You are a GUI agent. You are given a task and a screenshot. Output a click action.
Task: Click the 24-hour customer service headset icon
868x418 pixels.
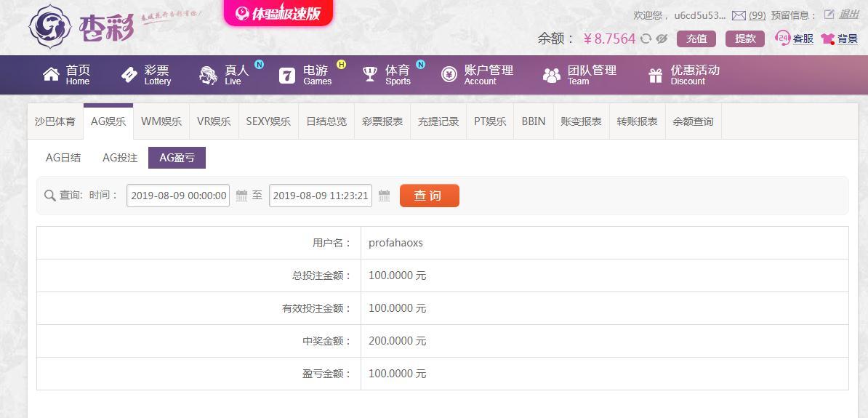point(783,39)
